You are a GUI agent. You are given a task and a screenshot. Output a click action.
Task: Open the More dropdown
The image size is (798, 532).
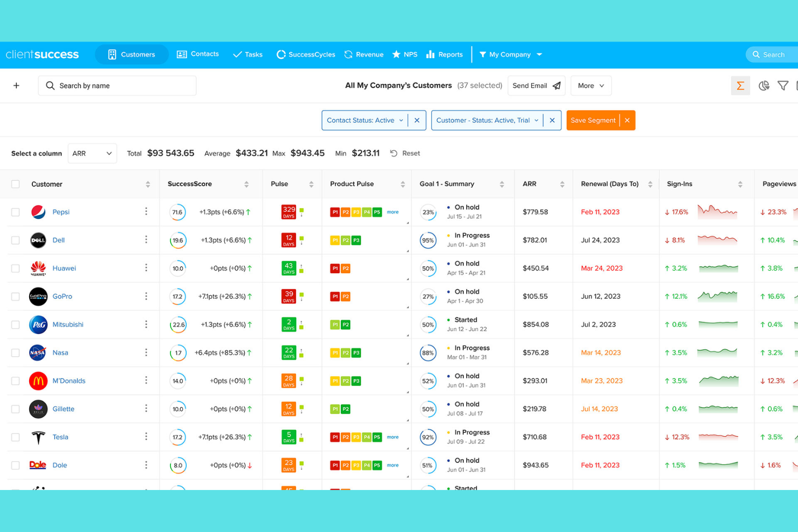pyautogui.click(x=590, y=85)
